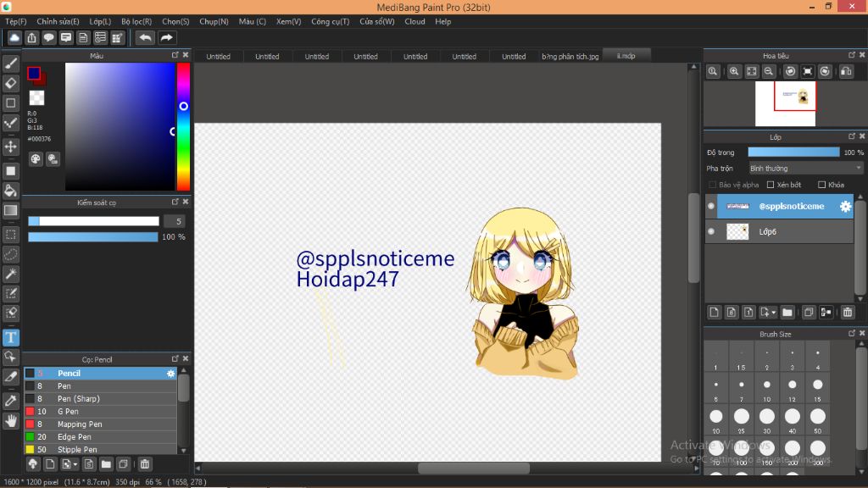Select the Bucket fill tool
868x488 pixels.
pyautogui.click(x=10, y=191)
